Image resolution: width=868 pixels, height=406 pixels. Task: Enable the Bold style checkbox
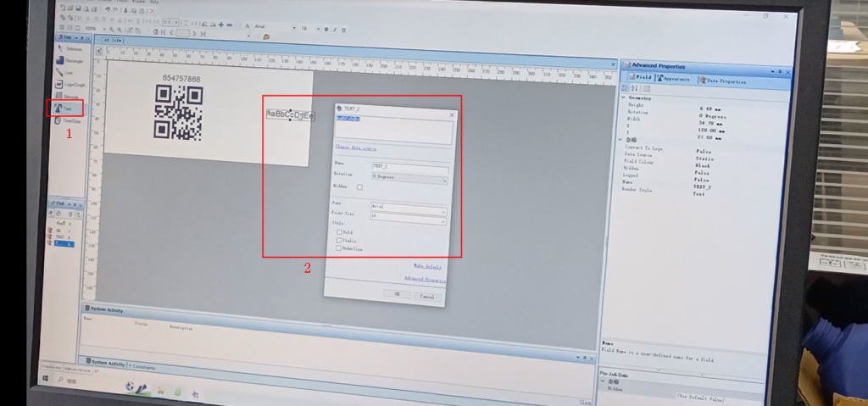coord(339,231)
